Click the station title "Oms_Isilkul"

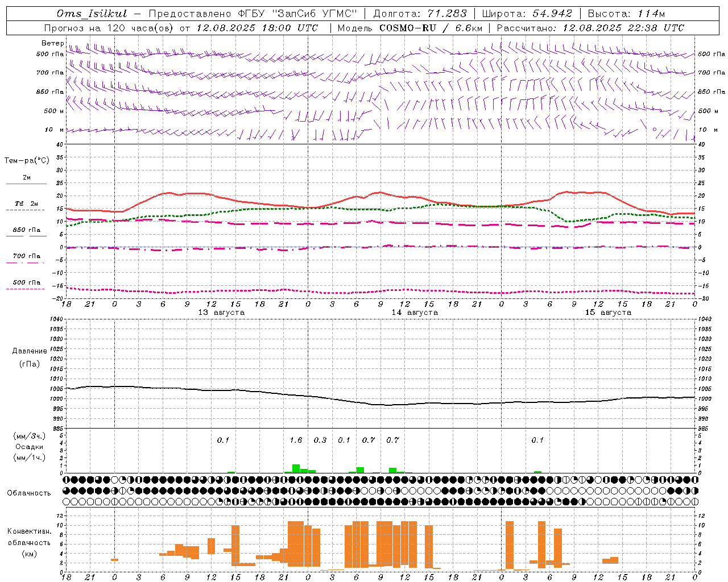pos(92,14)
